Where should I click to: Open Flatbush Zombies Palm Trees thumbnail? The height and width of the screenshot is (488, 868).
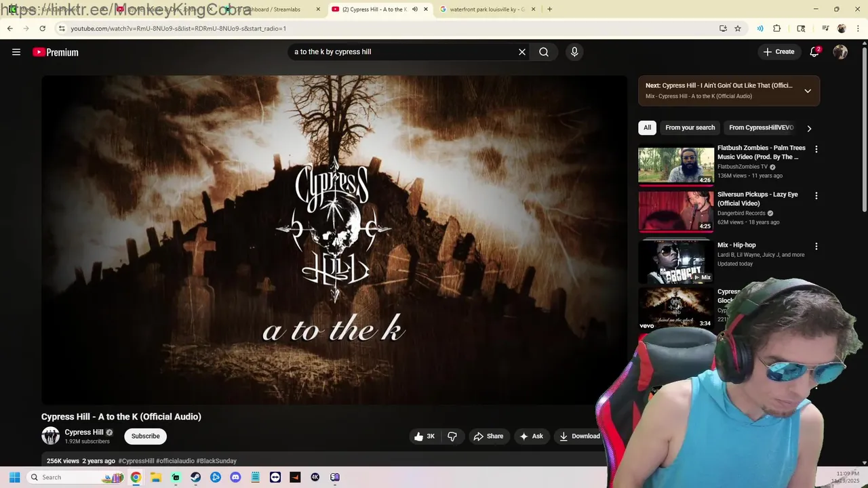pyautogui.click(x=675, y=166)
